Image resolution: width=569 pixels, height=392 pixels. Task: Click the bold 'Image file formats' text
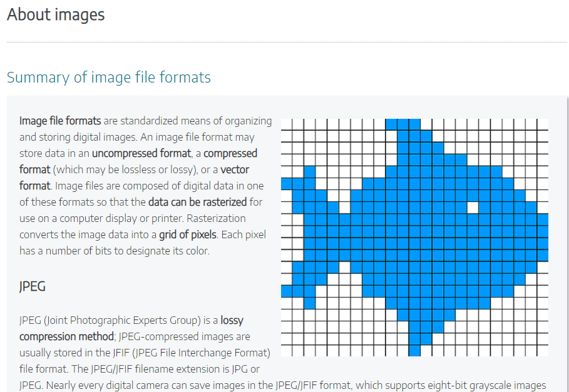tap(60, 121)
